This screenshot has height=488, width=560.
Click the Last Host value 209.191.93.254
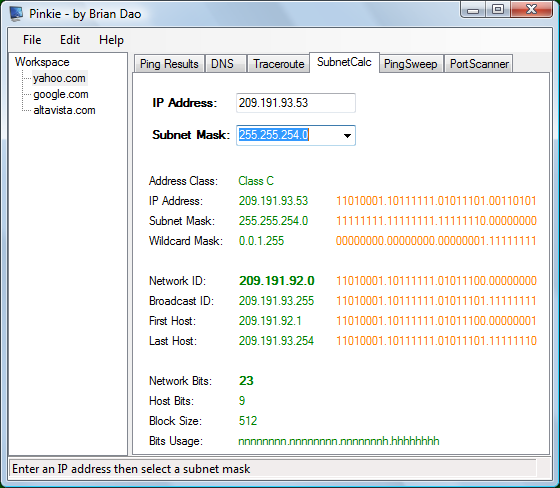point(276,341)
